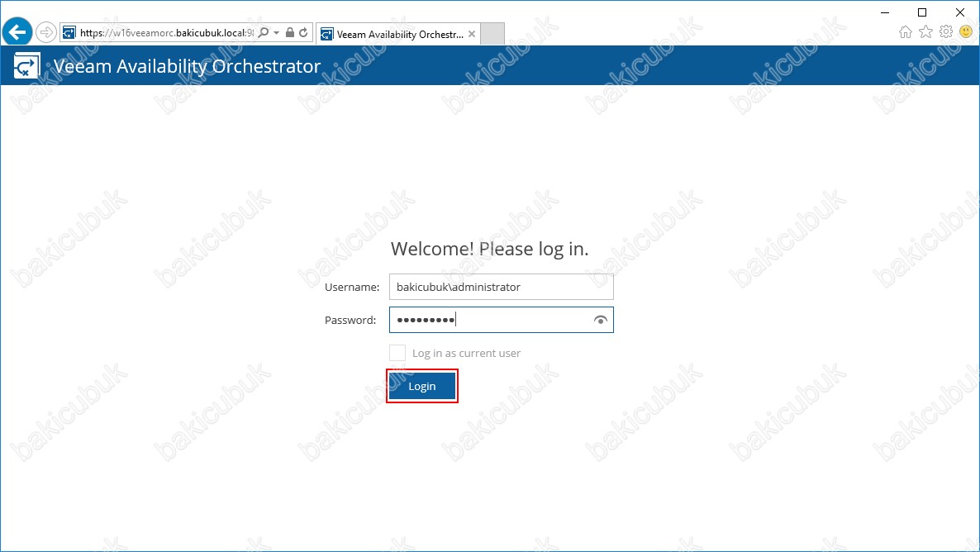
Task: Click the Password input field
Action: tap(502, 320)
